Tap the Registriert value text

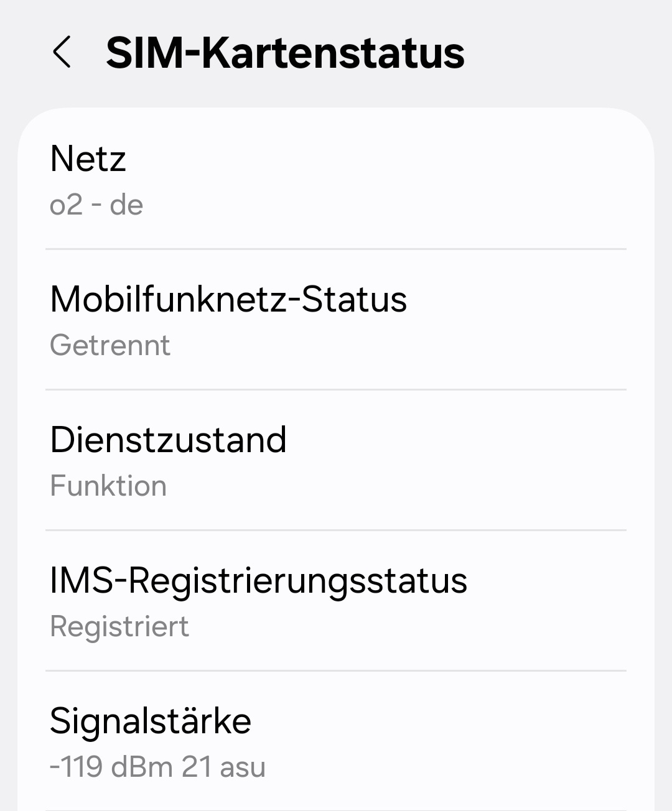coord(119,626)
